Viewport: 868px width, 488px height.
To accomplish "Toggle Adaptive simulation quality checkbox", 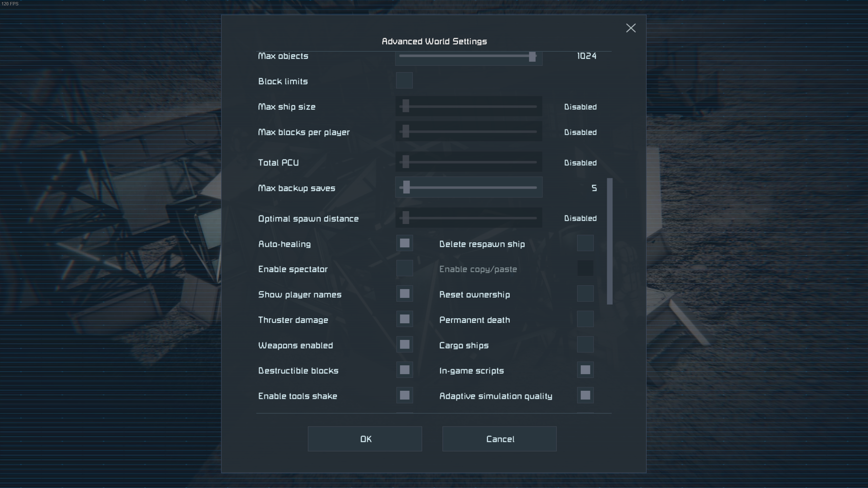I will 585,395.
